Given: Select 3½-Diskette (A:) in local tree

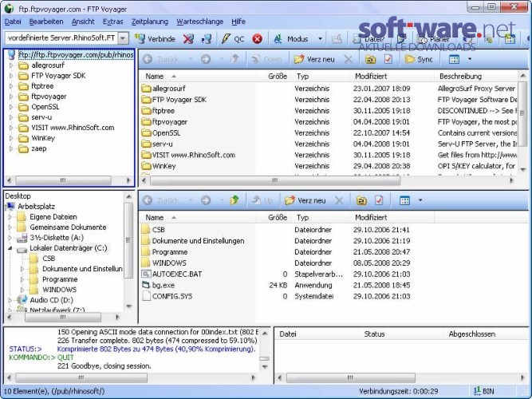Looking at the screenshot, I should coord(57,238).
